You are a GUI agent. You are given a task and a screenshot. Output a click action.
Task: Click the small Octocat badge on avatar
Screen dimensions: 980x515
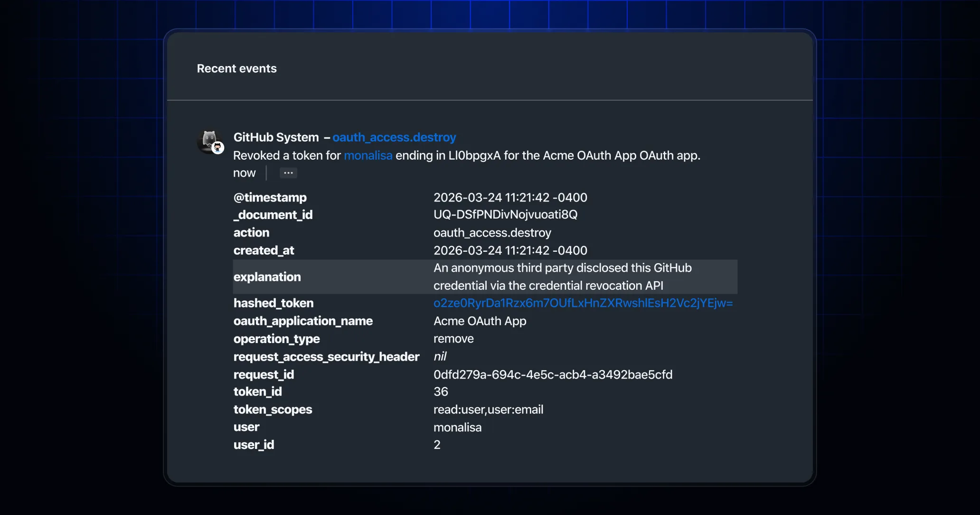pyautogui.click(x=218, y=149)
